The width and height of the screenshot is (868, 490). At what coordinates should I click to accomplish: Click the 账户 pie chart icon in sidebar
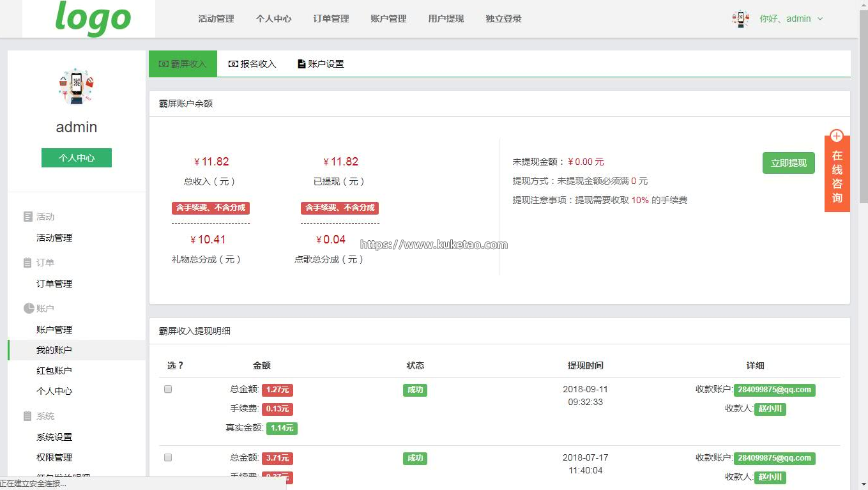(28, 309)
